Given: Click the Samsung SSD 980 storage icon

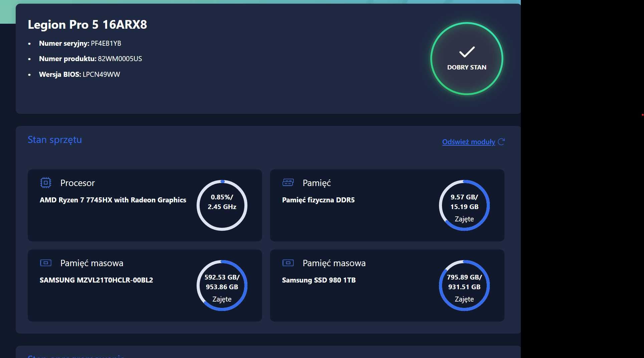Looking at the screenshot, I should point(288,263).
